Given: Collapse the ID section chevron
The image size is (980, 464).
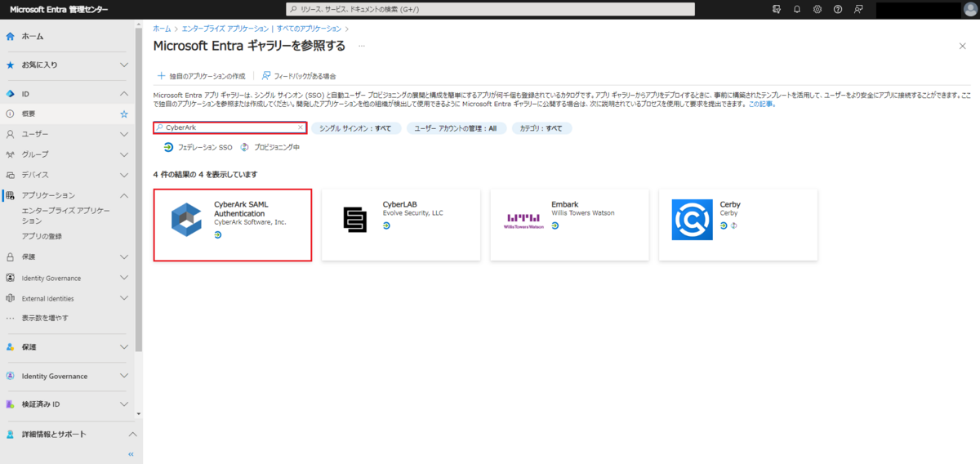Looking at the screenshot, I should point(124,94).
